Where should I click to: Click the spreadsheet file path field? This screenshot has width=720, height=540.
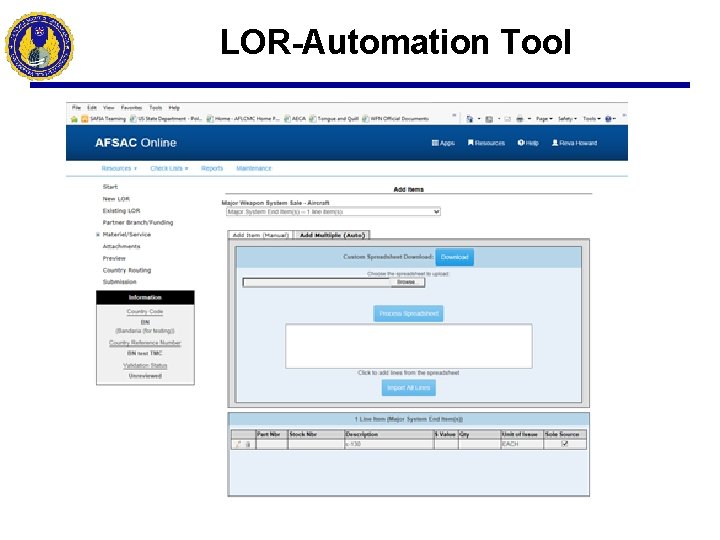tap(316, 282)
